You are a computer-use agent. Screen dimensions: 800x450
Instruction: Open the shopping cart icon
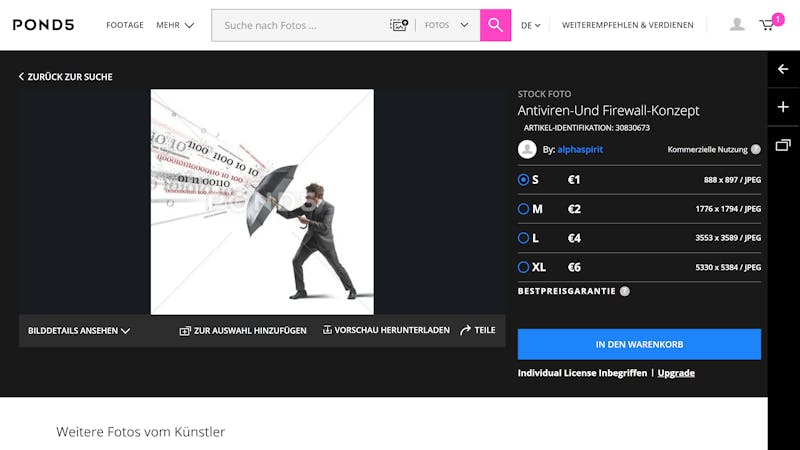[x=766, y=25]
